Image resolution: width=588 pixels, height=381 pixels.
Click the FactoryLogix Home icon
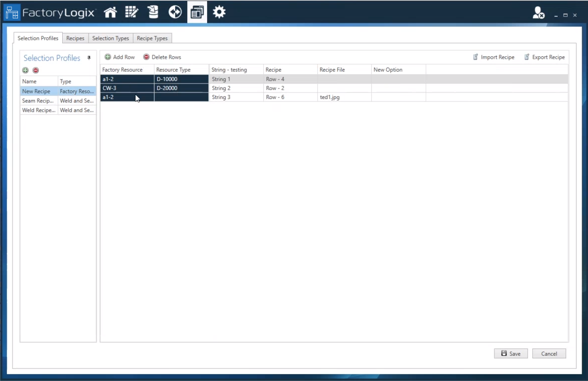[x=110, y=12]
